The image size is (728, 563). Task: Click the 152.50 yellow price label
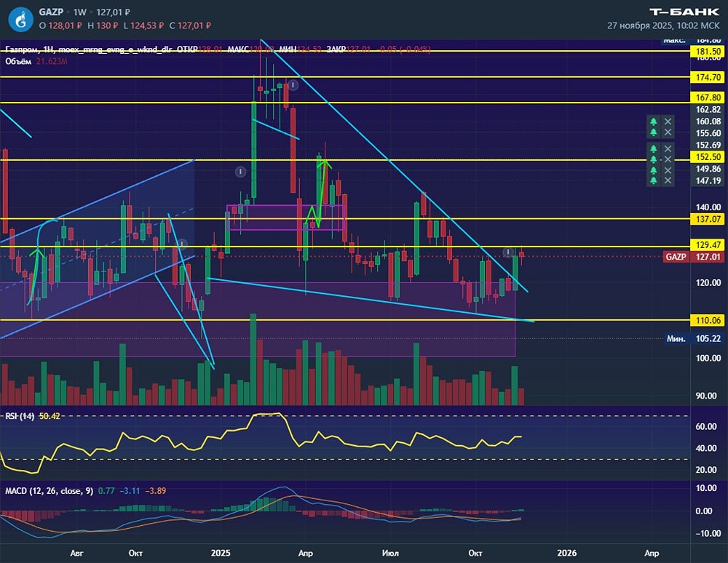point(708,156)
